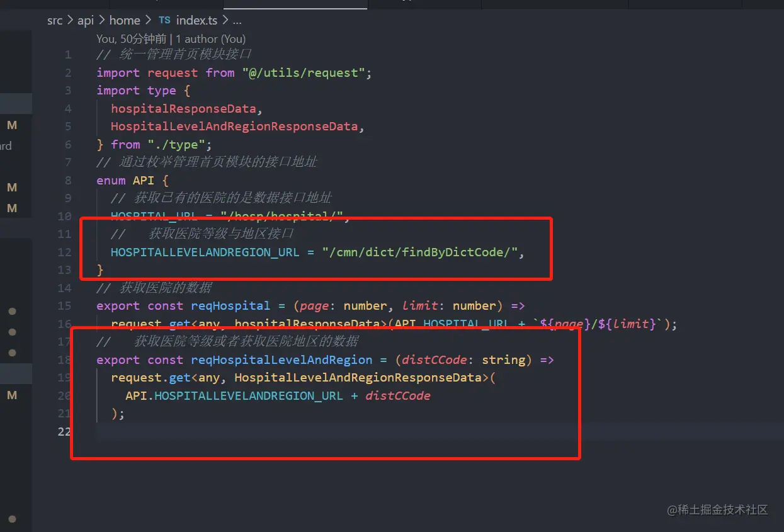Click the "index.ts" breadcrumb file name
The image size is (784, 532).
(196, 20)
